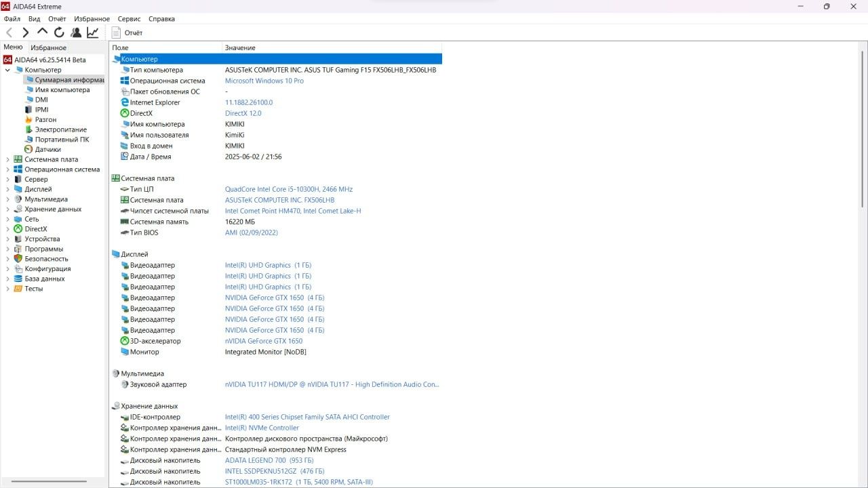Click the Системная память row icon
Viewport: 868px width, 488px height.
coord(125,222)
